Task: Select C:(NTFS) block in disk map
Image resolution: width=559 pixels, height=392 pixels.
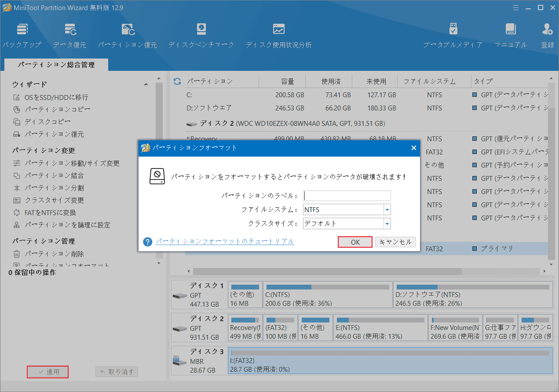Action: pyautogui.click(x=327, y=295)
